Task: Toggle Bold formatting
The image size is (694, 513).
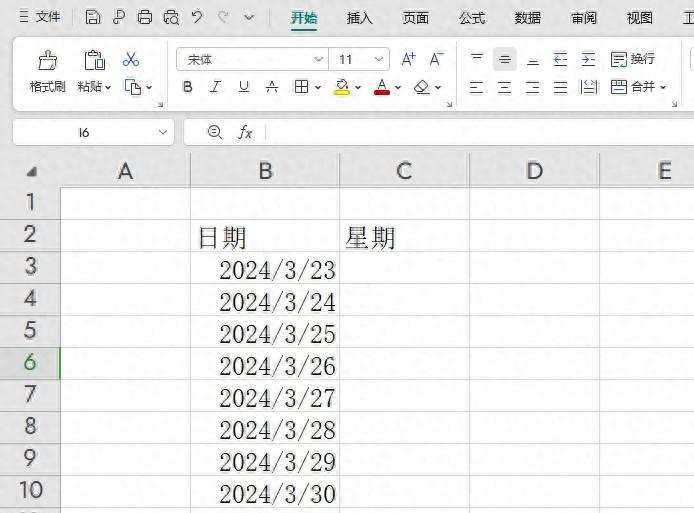Action: click(188, 87)
